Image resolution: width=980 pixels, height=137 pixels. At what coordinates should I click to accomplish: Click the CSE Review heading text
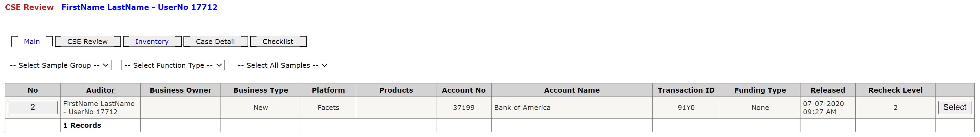tap(29, 7)
